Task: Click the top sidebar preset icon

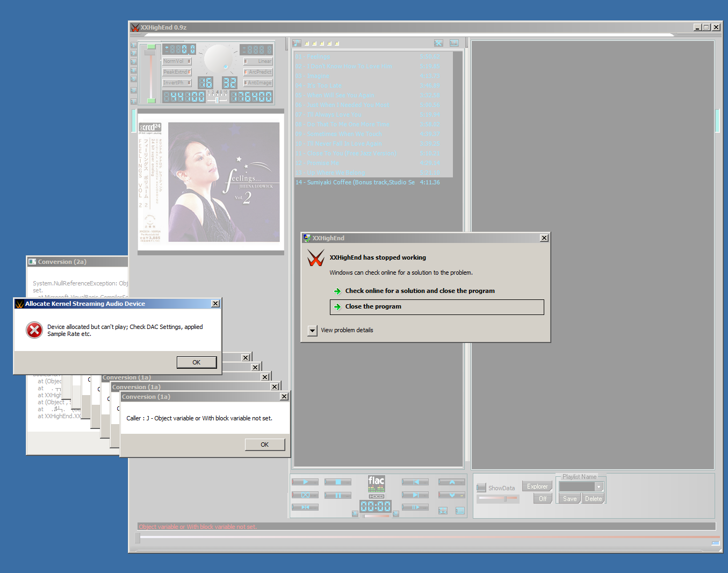Action: [134, 46]
